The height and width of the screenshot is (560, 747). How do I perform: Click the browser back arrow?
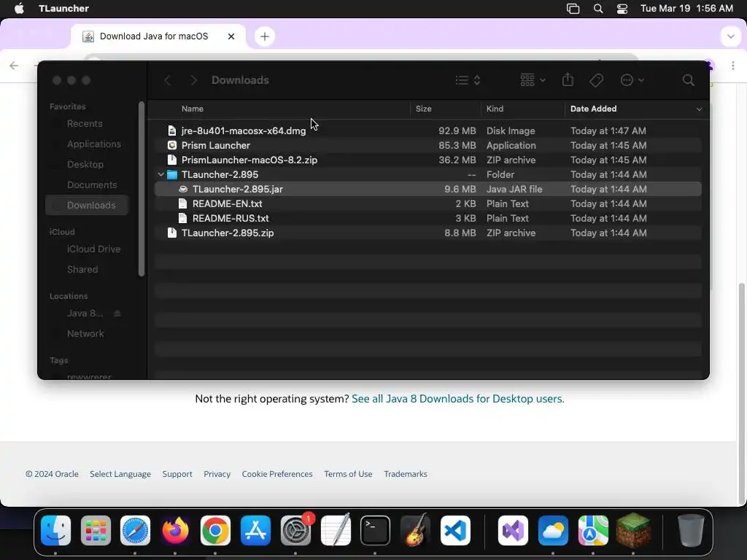point(14,66)
